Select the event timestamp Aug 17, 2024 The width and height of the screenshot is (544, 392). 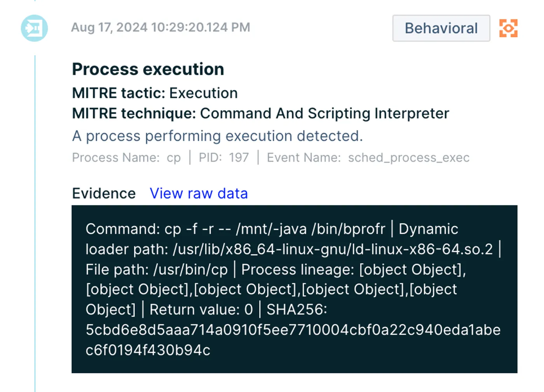tap(160, 27)
